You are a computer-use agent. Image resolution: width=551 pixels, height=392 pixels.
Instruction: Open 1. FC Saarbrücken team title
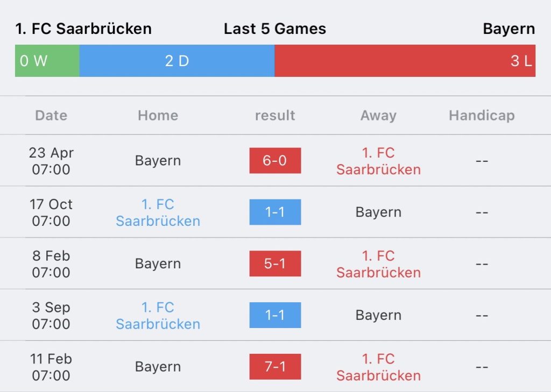(x=83, y=29)
